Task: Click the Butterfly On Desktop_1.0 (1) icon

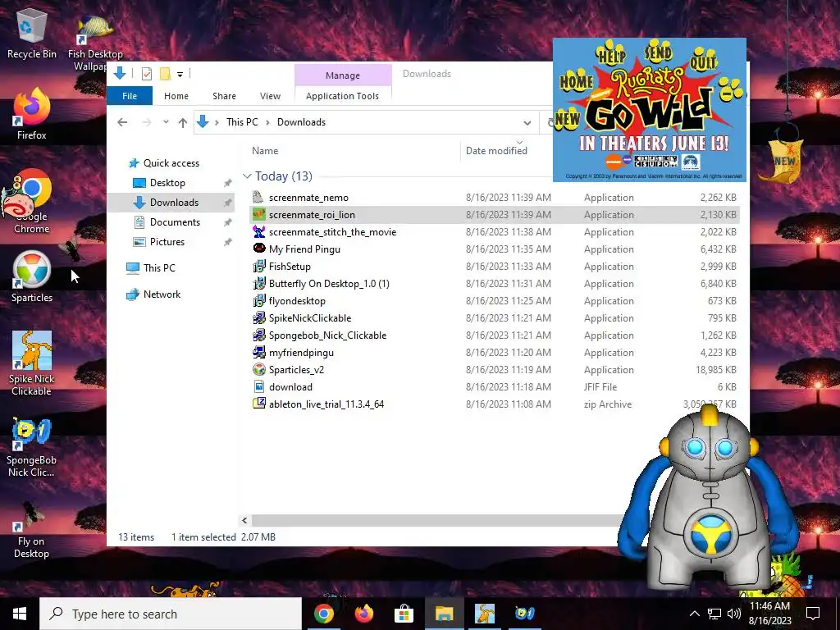Action: tap(258, 283)
